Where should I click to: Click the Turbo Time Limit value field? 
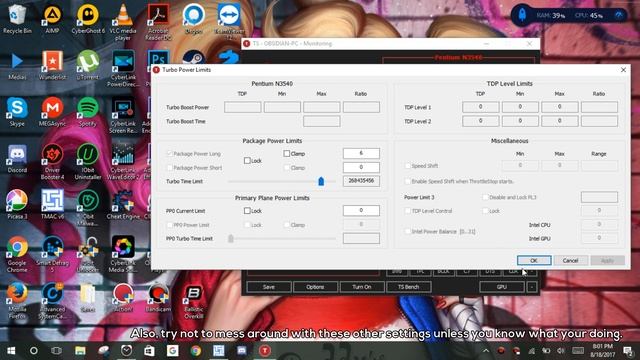pyautogui.click(x=361, y=181)
